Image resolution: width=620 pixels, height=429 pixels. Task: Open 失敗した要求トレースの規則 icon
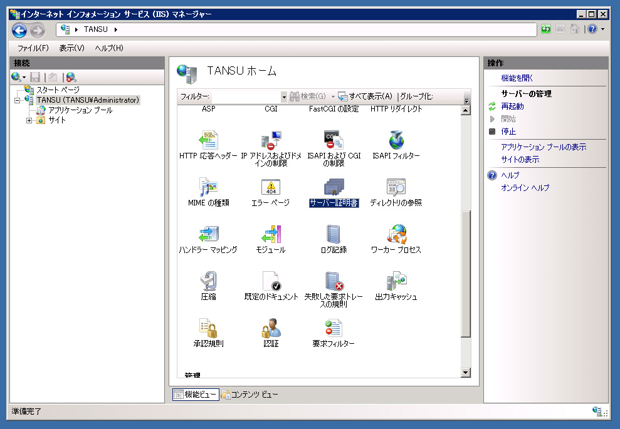click(x=333, y=281)
